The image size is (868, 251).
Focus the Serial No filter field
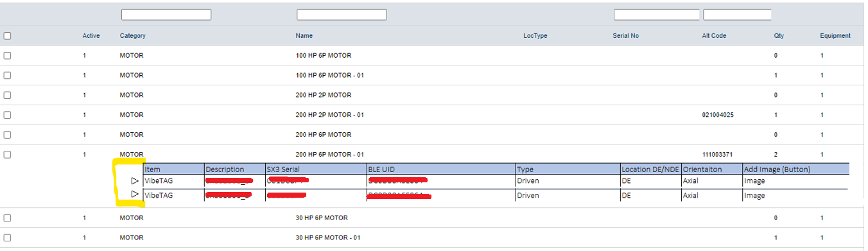tap(657, 14)
